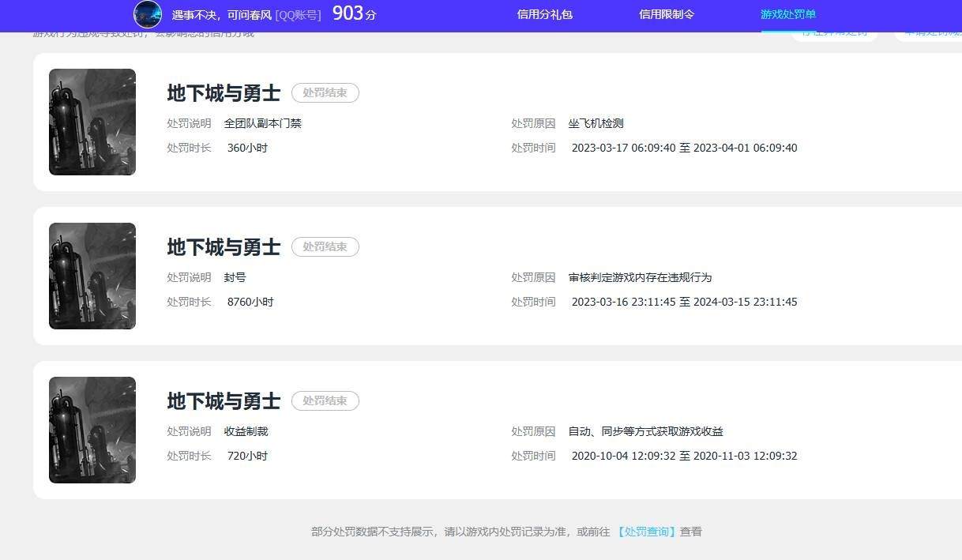
Task: Click 地下城与勇士 title in the 封号 card
Action: (224, 247)
